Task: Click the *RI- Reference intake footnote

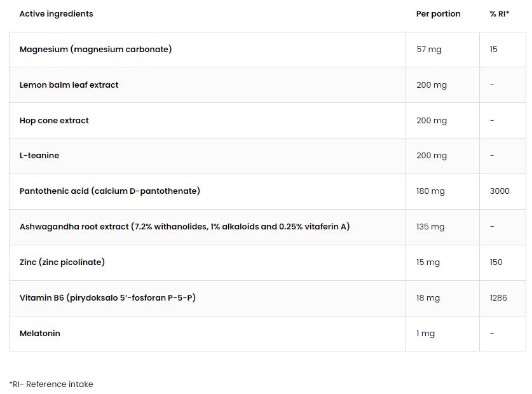Action: (51, 384)
